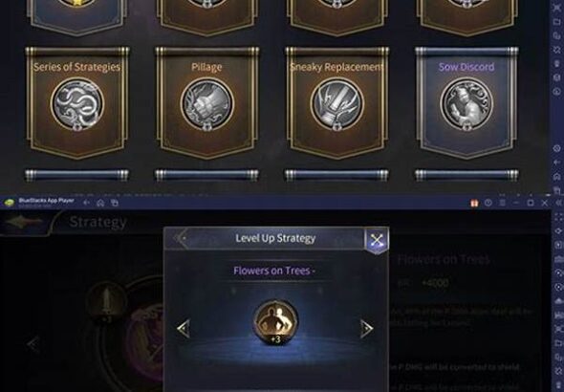Click the Flowers on Trees +3 medallion
The width and height of the screenshot is (564, 392).
point(276,322)
